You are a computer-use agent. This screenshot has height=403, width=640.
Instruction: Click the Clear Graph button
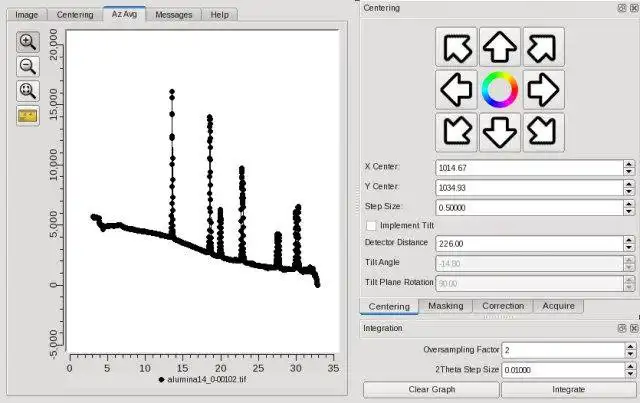[431, 390]
